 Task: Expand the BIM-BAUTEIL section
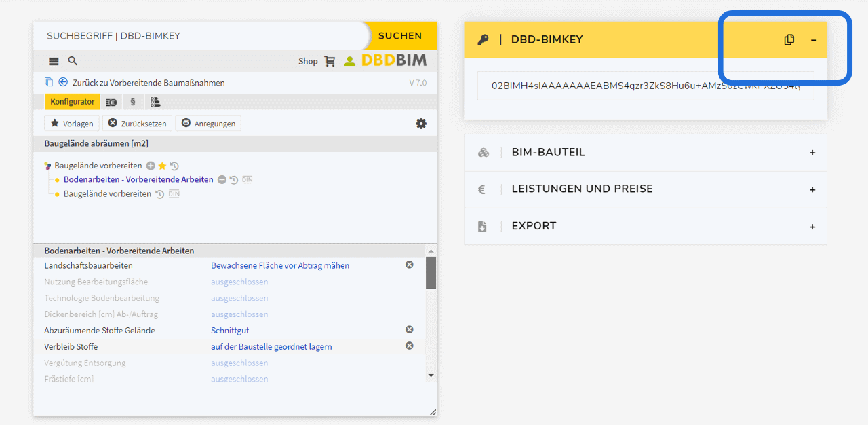[812, 153]
